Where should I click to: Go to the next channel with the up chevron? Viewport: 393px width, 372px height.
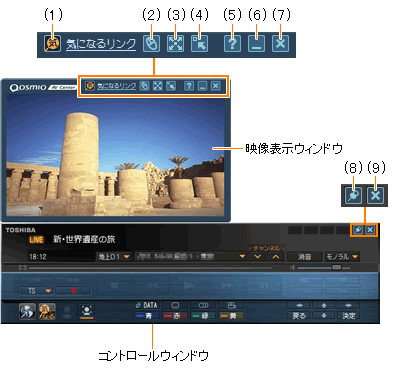(275, 257)
